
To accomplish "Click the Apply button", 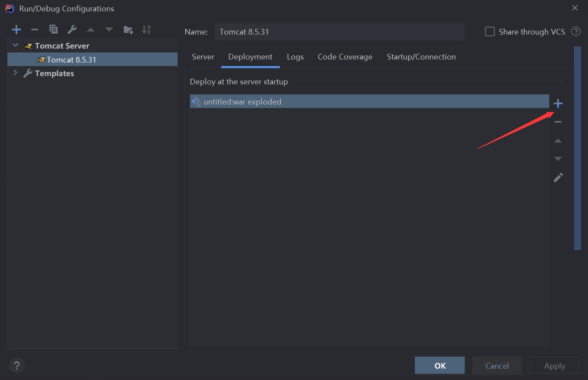I will (554, 366).
